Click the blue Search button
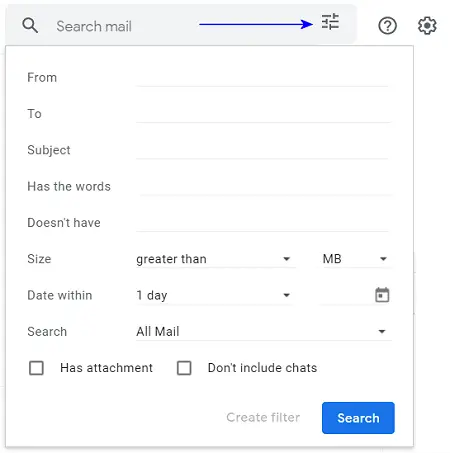 point(358,418)
